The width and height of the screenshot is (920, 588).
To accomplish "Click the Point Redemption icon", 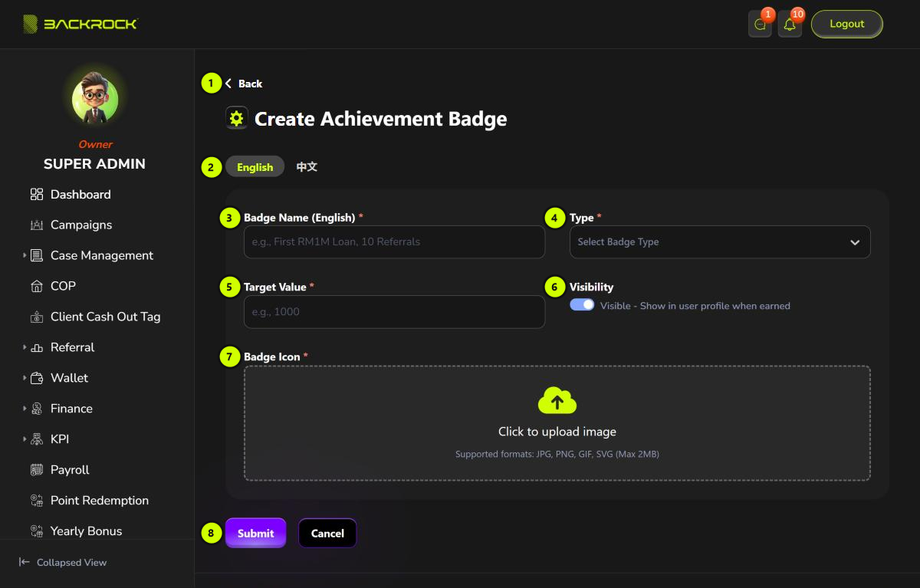I will click(37, 501).
